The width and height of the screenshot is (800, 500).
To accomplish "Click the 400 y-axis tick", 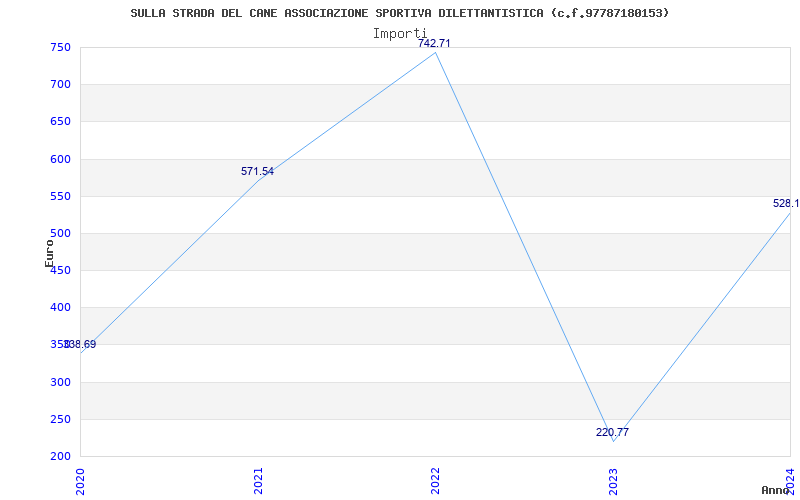I will 60,308.
